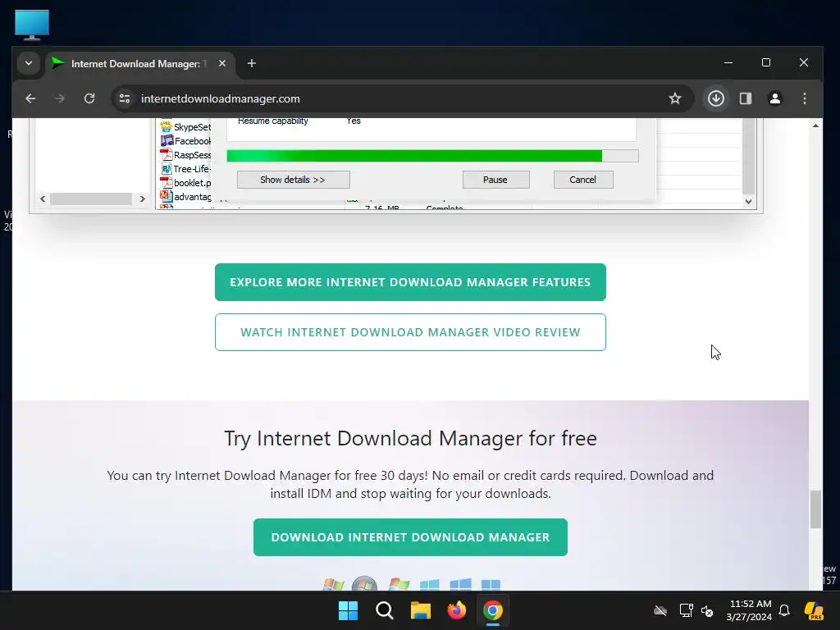
Task: Click Explore More Internet Download Manager Features
Action: click(x=410, y=282)
